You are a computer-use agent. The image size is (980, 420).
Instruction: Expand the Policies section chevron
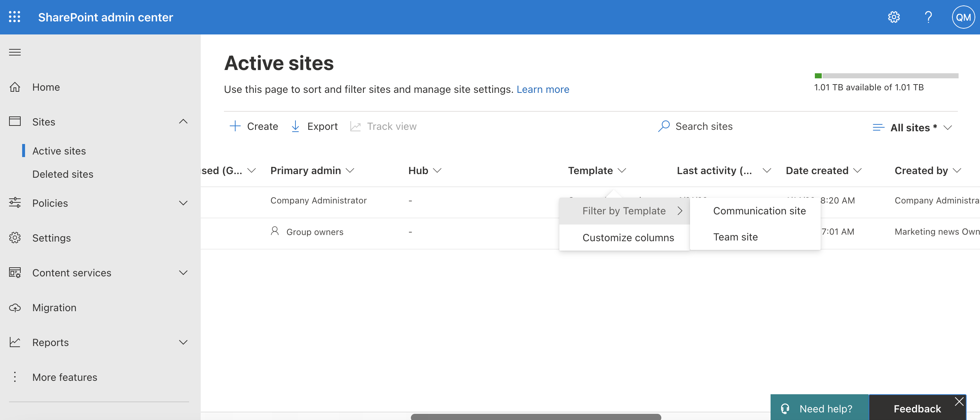coord(183,203)
